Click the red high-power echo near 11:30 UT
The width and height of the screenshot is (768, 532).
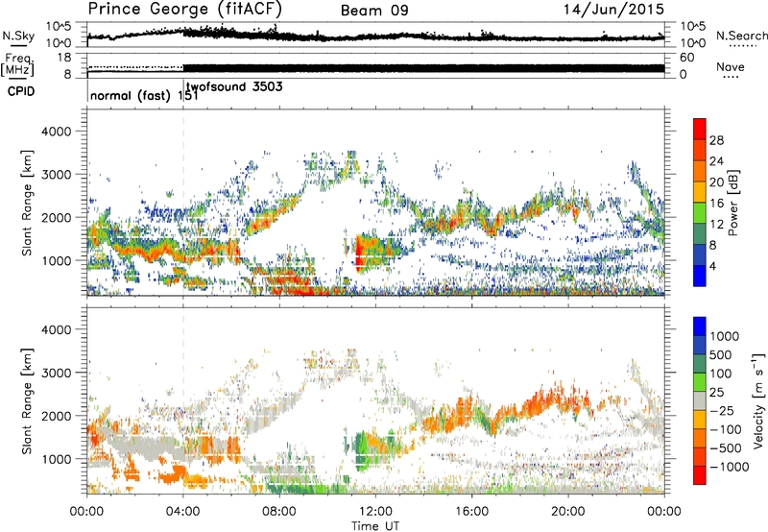(x=358, y=254)
